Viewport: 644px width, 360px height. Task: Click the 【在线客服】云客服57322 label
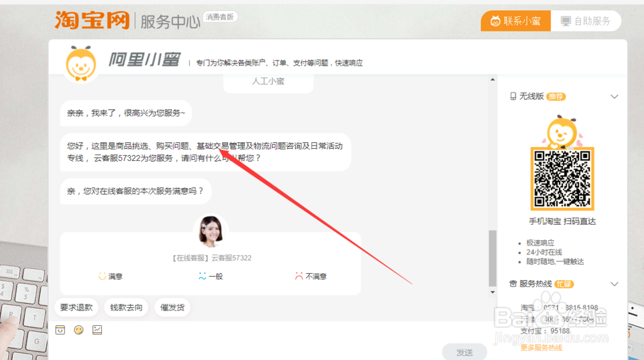211,258
